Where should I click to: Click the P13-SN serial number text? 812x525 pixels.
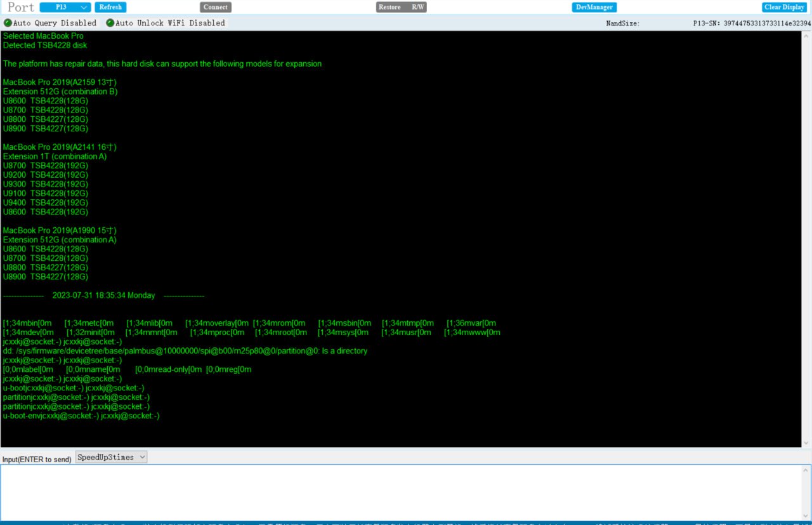click(752, 23)
